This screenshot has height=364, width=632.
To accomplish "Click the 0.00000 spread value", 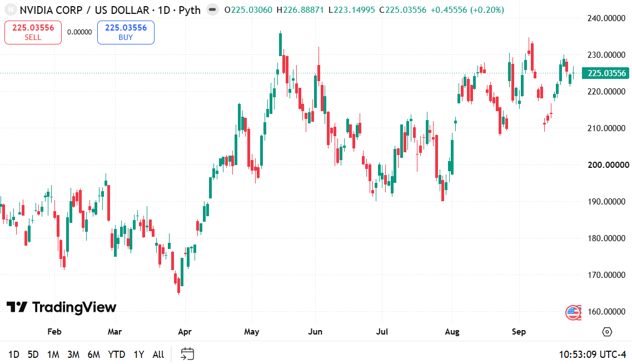I will click(79, 32).
